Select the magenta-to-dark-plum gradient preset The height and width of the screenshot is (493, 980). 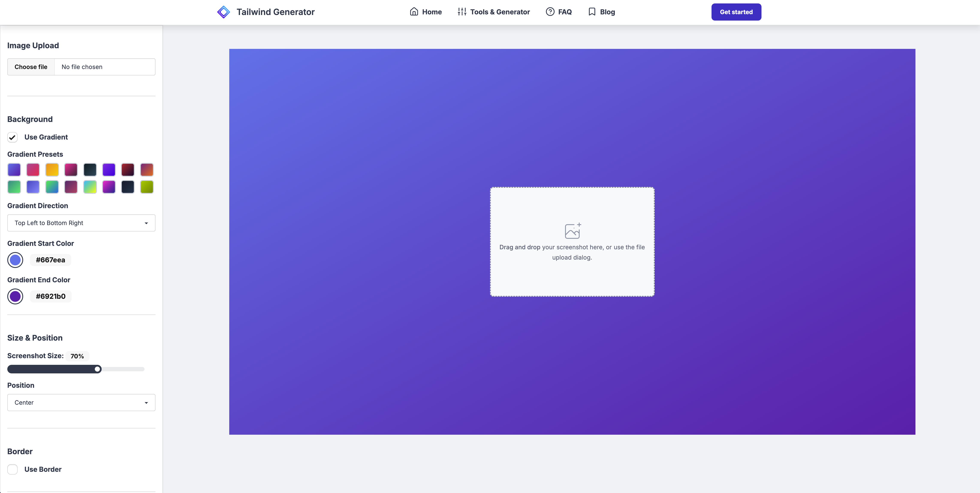71,169
